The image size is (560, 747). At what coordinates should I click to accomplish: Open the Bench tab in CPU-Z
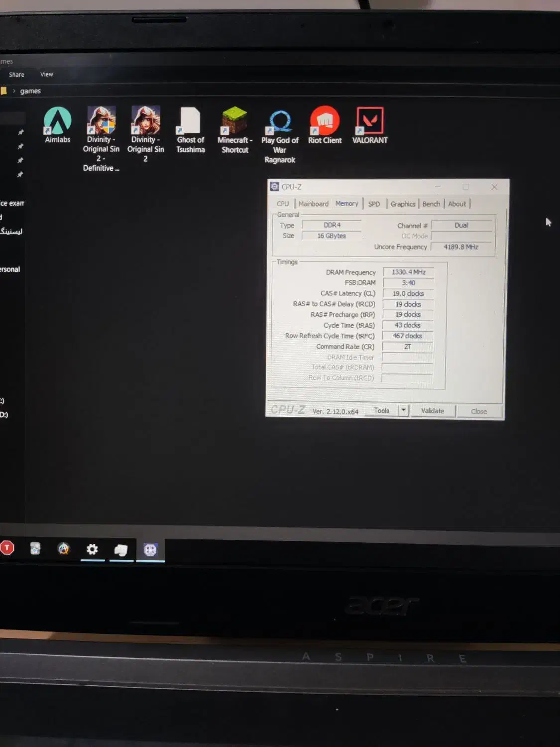tap(431, 204)
